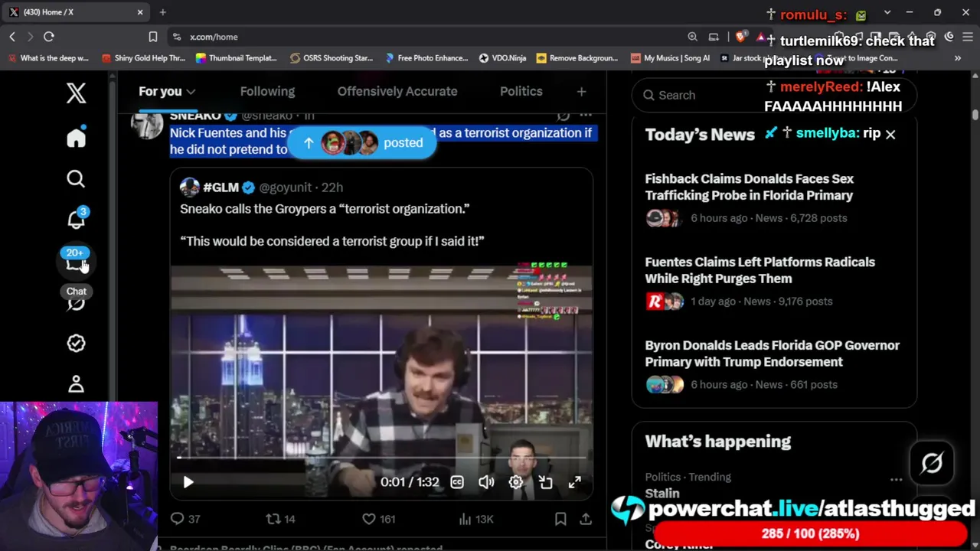Image resolution: width=980 pixels, height=551 pixels.
Task: Go back in the browser
Action: (12, 37)
